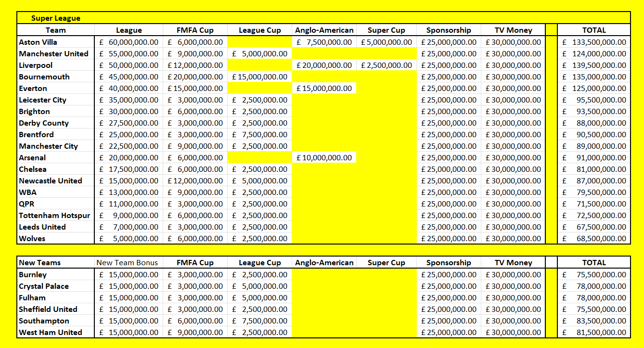Click the 'New Team Bonus' column header
The height and width of the screenshot is (348, 644).
[x=129, y=262]
